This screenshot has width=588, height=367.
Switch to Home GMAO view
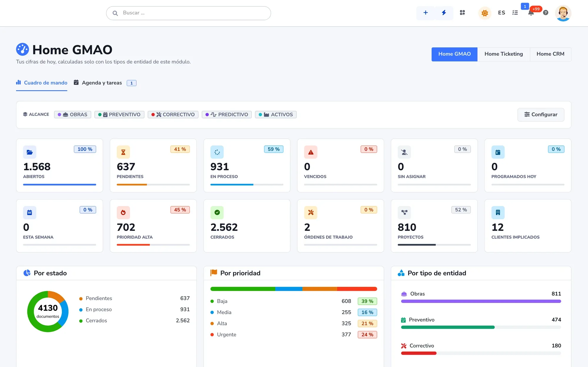coord(454,54)
